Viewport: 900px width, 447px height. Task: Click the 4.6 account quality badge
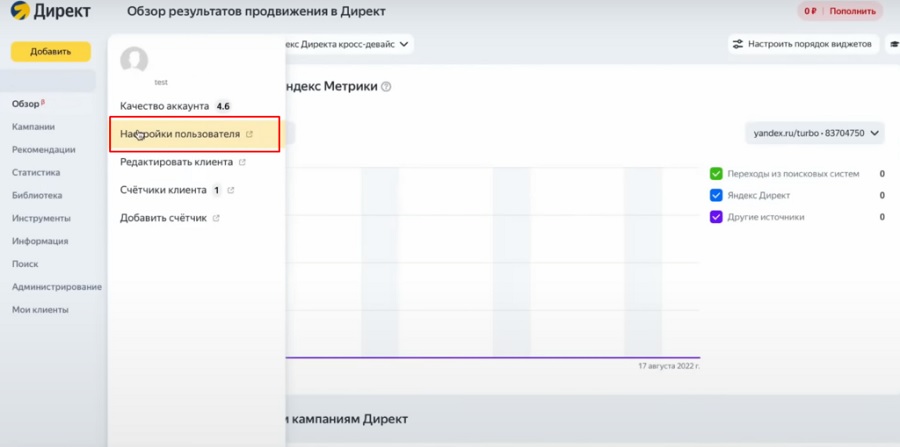(x=223, y=106)
